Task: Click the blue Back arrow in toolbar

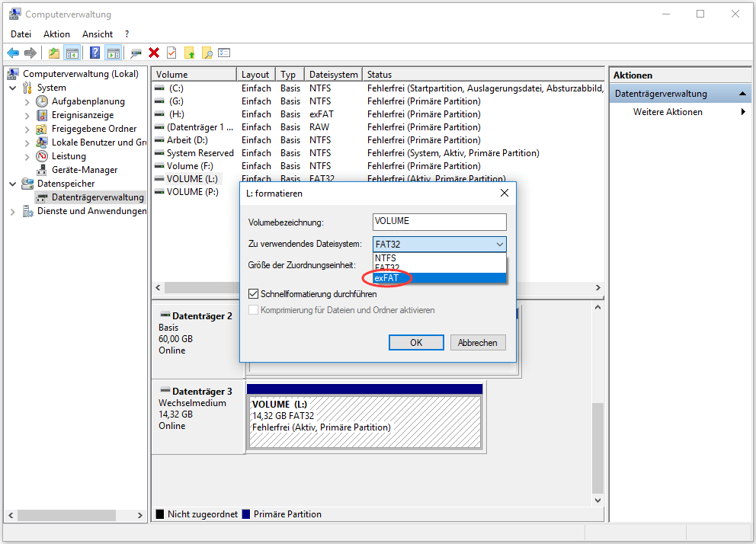Action: click(x=13, y=53)
